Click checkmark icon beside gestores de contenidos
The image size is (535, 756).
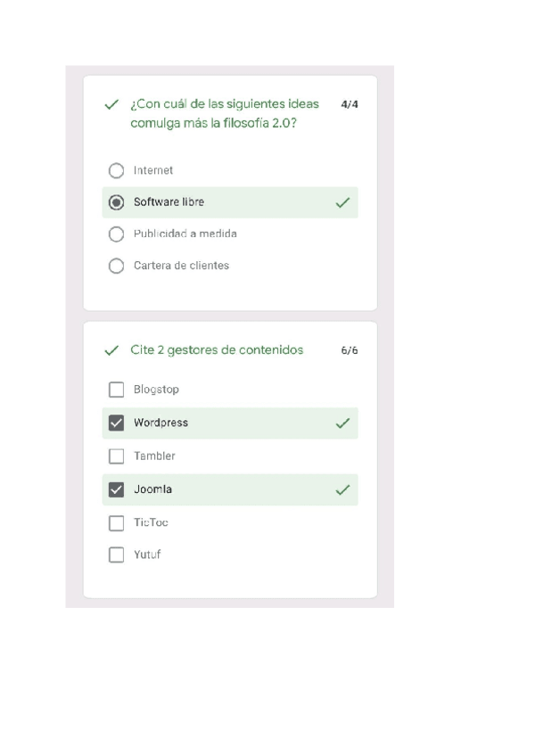[111, 350]
